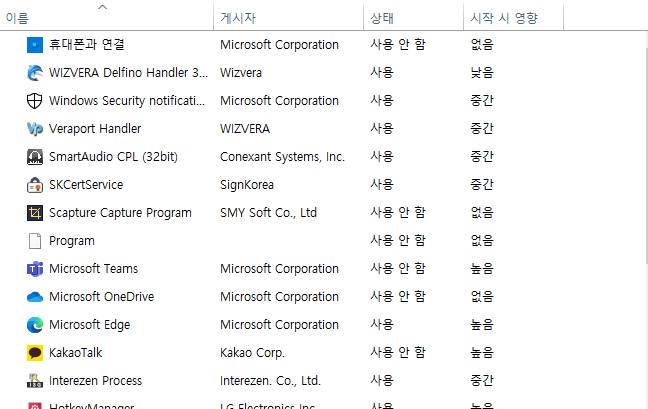Click the Microsoft Edge icon

pos(35,325)
